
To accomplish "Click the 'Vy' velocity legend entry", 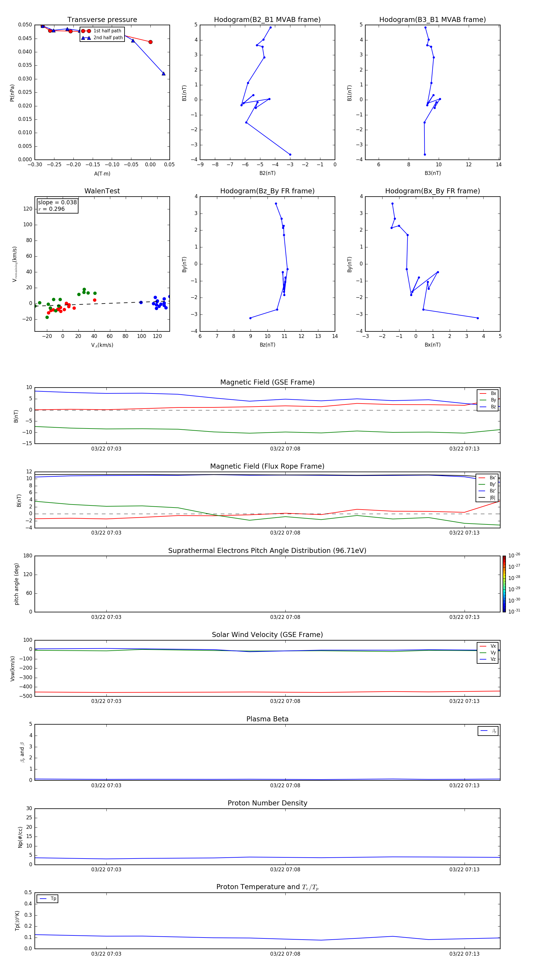I will click(x=488, y=652).
